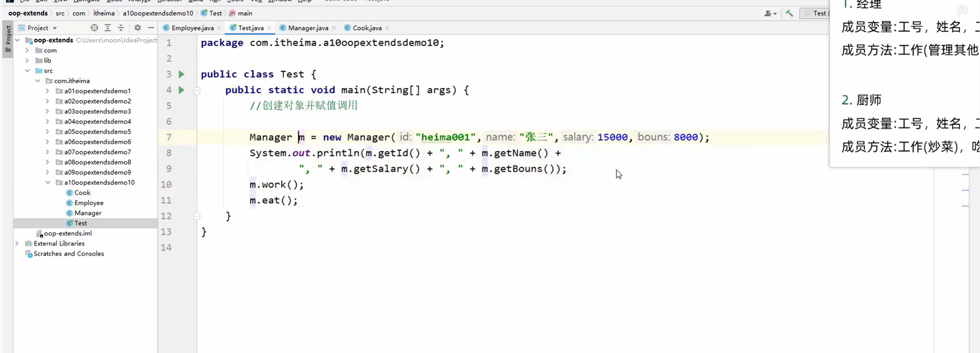
Task: Open the Project view dropdown
Action: click(54, 27)
